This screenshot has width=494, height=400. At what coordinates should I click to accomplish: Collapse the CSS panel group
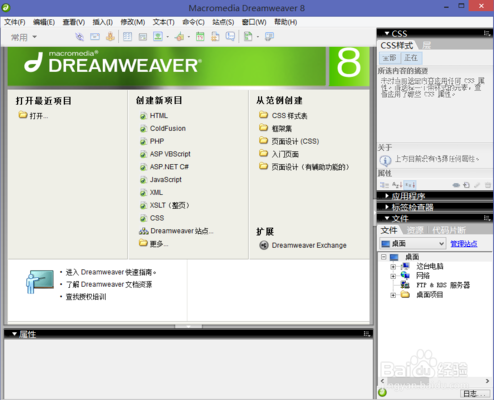pyautogui.click(x=387, y=33)
